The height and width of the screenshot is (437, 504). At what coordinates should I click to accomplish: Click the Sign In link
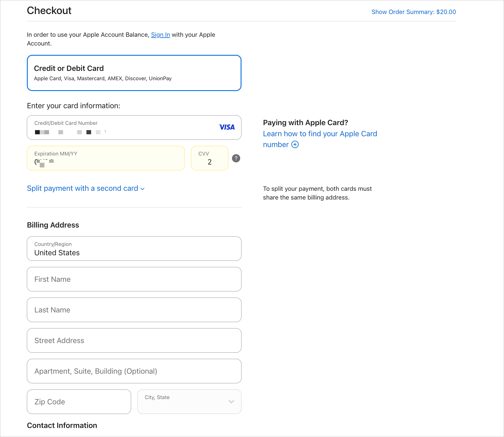161,35
